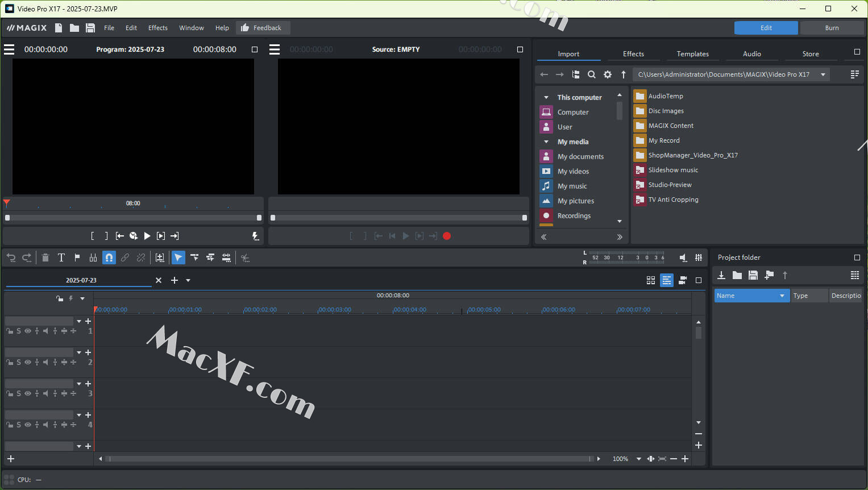Viewport: 868px width, 490px height.
Task: Open the MAGIX Content folder
Action: 671,126
